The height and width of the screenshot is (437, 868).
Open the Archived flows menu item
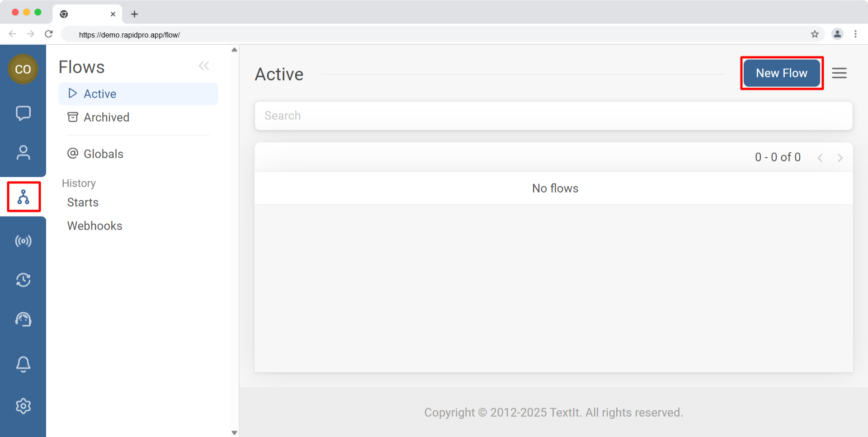106,117
